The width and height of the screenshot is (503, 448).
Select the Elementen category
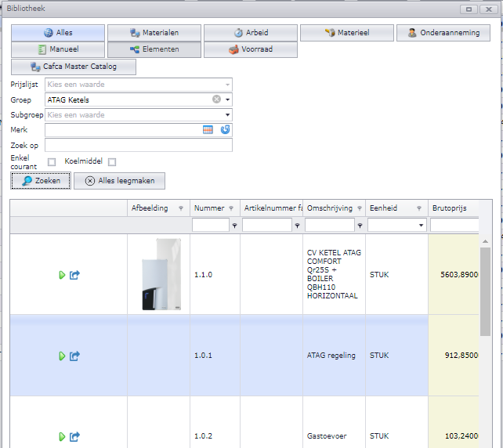[x=154, y=49]
